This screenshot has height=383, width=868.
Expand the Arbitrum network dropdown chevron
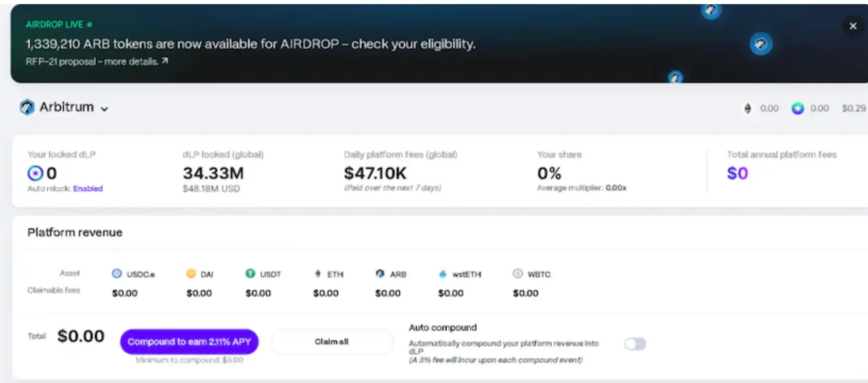[x=104, y=109]
